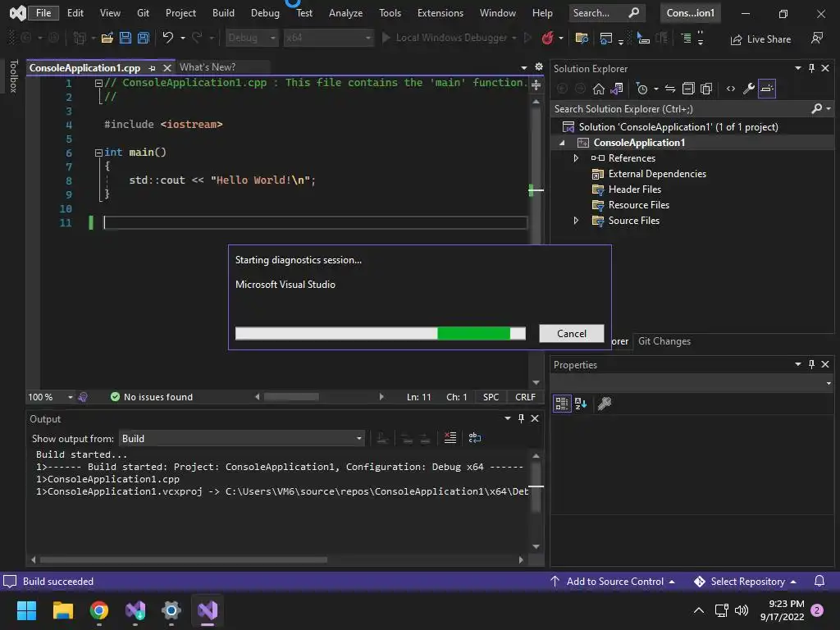Open the File menu
840x630 pixels.
click(x=43, y=13)
